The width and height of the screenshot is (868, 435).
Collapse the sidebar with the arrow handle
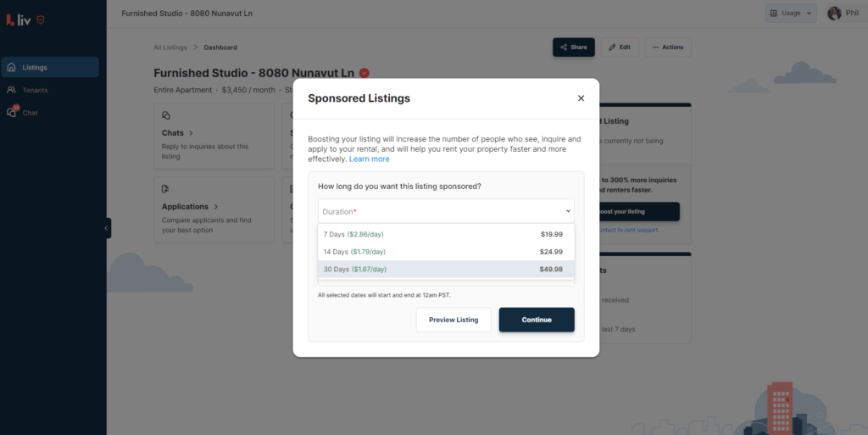[107, 228]
